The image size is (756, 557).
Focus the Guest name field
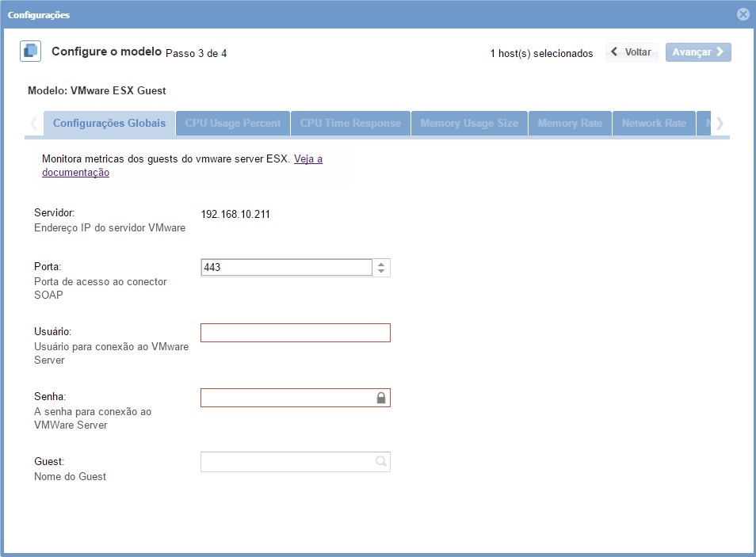point(286,462)
